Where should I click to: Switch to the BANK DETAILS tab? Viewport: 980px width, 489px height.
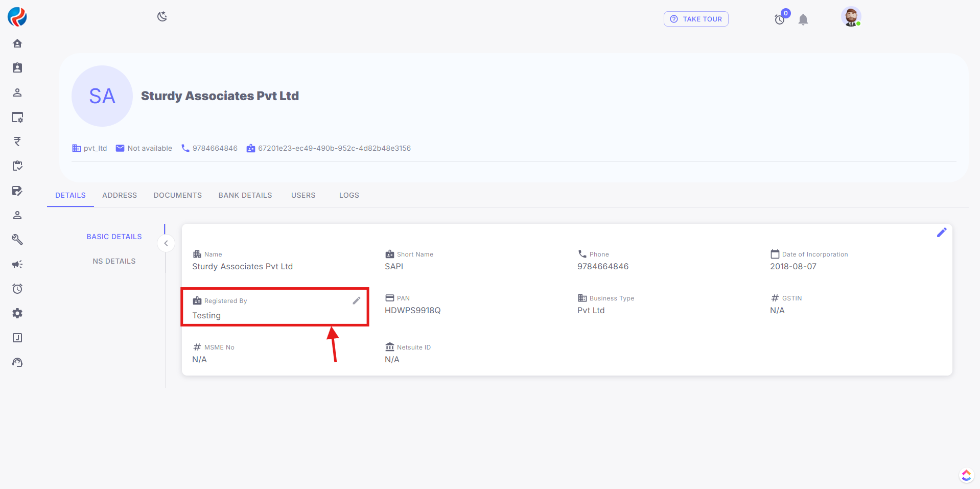click(245, 195)
